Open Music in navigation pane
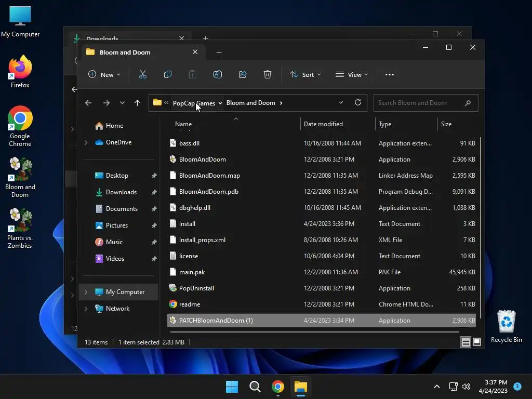The image size is (532, 399). [x=114, y=242]
